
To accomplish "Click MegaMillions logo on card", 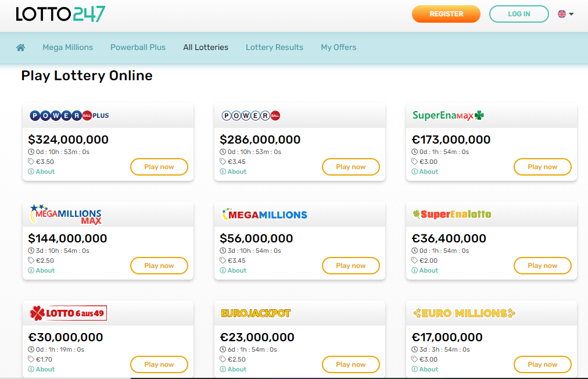I will [264, 214].
